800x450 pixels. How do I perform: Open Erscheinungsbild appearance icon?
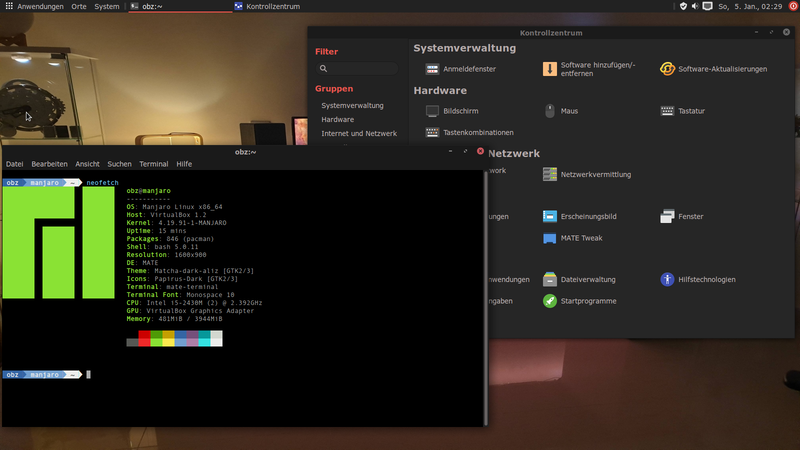(549, 216)
